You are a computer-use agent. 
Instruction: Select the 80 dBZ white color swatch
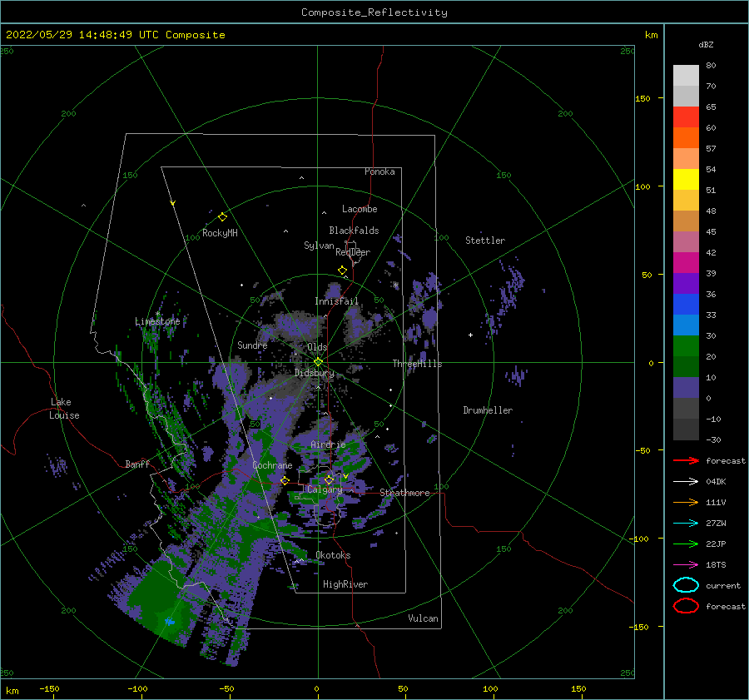(686, 76)
